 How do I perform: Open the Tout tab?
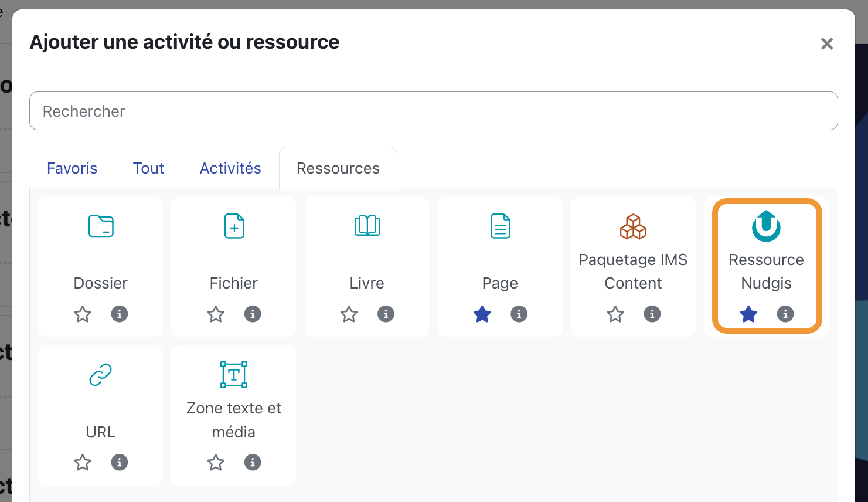click(x=148, y=168)
